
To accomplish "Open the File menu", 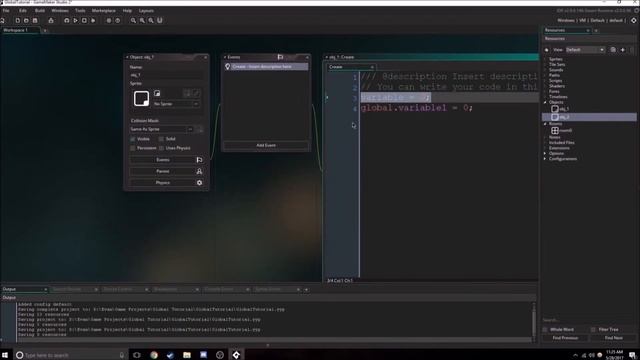I will 6,11.
